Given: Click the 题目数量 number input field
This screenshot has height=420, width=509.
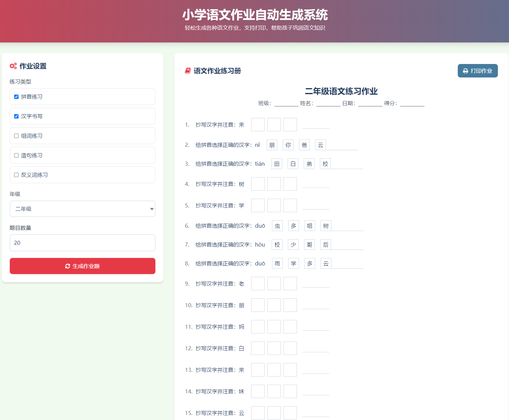Looking at the screenshot, I should [x=82, y=243].
